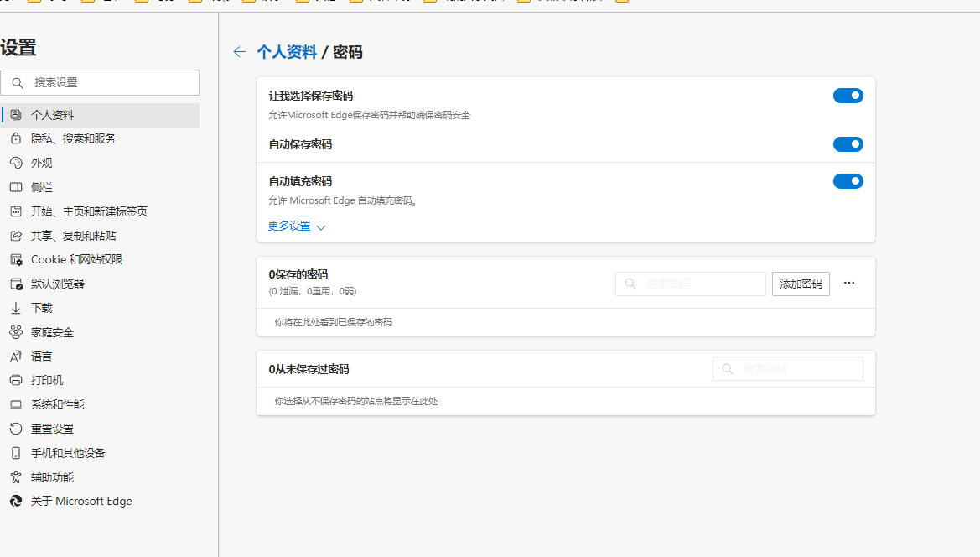
Task: Click the lock icon for 隐私、搜索和服务
Action: (16, 138)
